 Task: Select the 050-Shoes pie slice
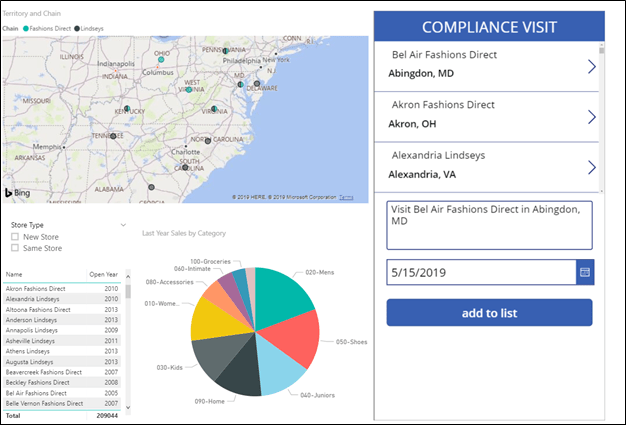coord(297,335)
